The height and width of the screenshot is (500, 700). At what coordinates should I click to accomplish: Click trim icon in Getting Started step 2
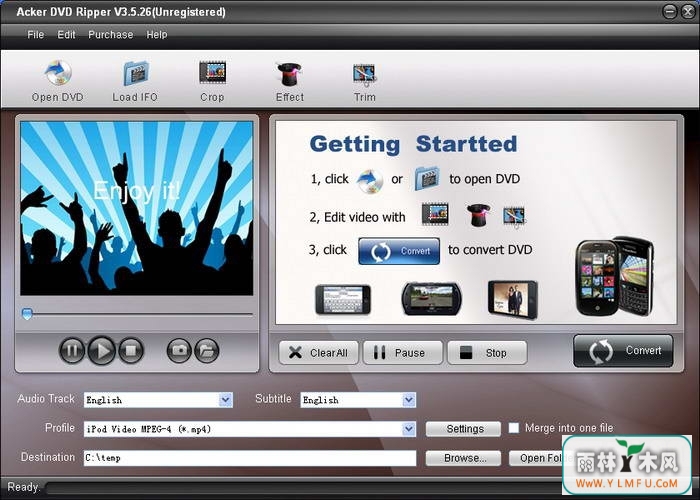(514, 217)
